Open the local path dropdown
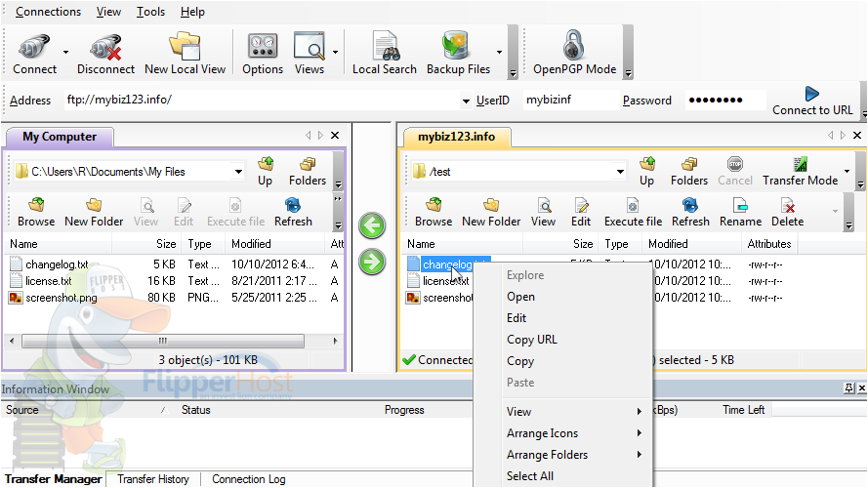The height and width of the screenshot is (488, 868). pyautogui.click(x=238, y=172)
